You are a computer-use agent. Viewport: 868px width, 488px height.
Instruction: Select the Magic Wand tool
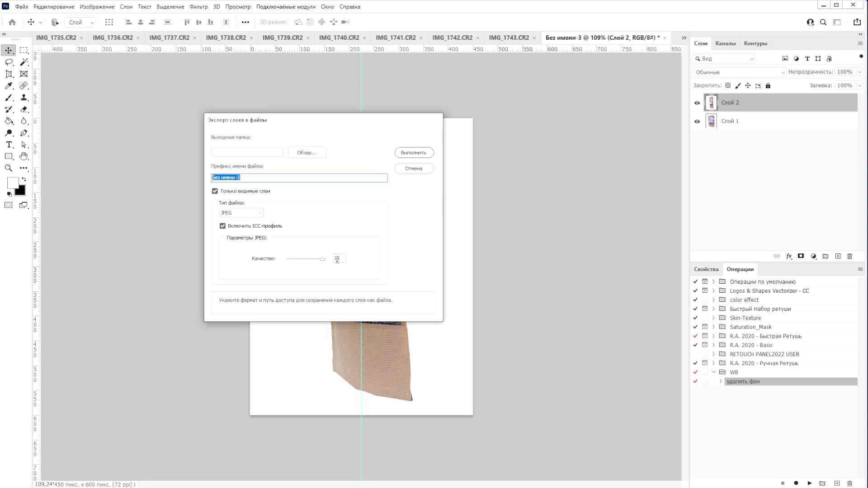[24, 62]
